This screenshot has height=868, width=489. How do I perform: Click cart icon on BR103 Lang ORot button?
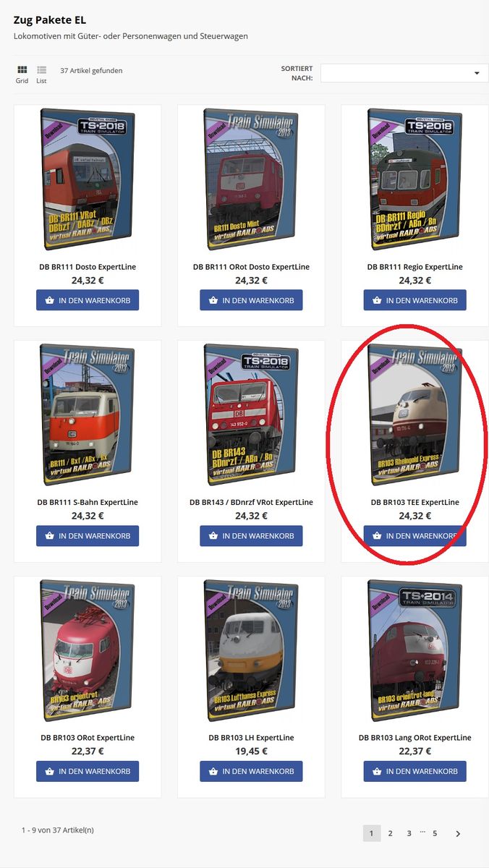click(377, 771)
